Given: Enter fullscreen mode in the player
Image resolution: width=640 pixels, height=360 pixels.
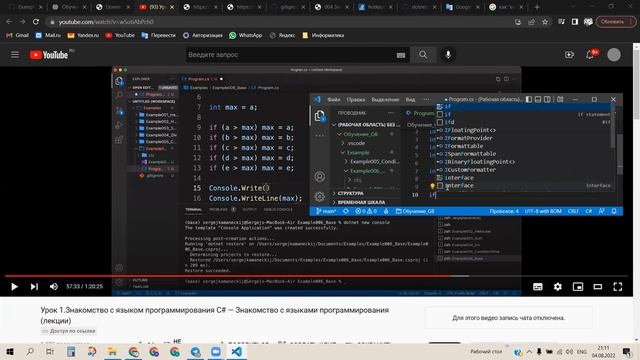Looking at the screenshot, I should [x=618, y=287].
